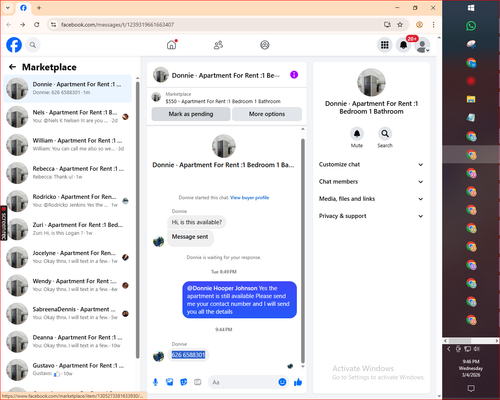The width and height of the screenshot is (500, 400).
Task: Open the Friends icon in top navigation
Action: tap(218, 45)
